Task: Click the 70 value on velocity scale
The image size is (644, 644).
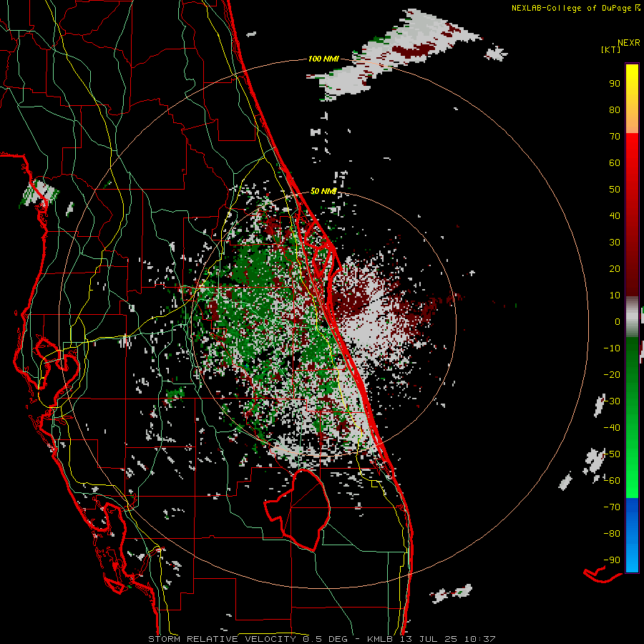Action: 615,137
